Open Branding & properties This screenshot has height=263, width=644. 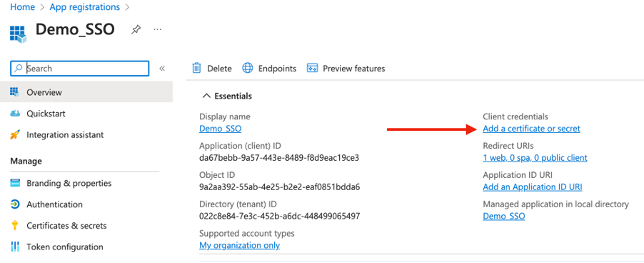point(69,183)
